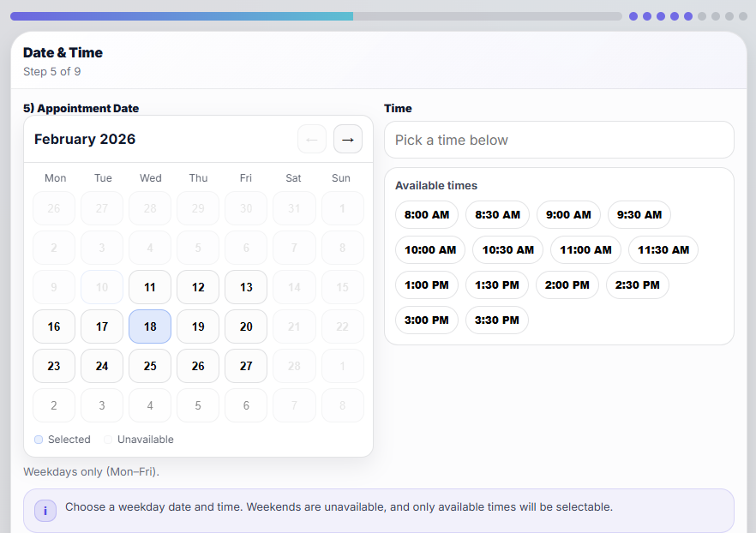Go to next month with right arrow
Viewport: 756px width, 533px height.
click(x=348, y=140)
